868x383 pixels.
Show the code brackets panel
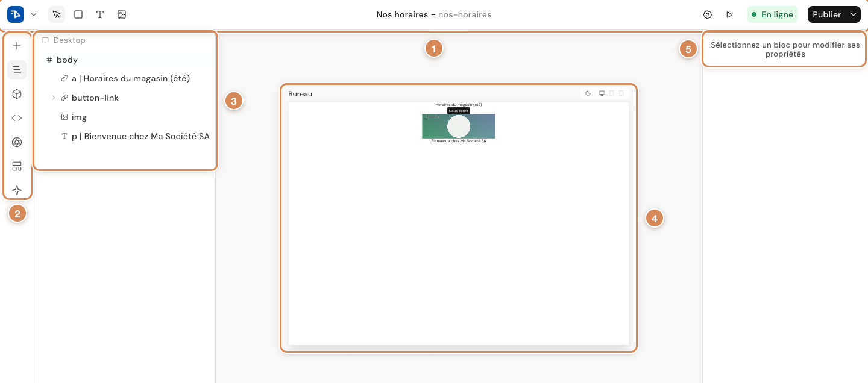(x=17, y=118)
